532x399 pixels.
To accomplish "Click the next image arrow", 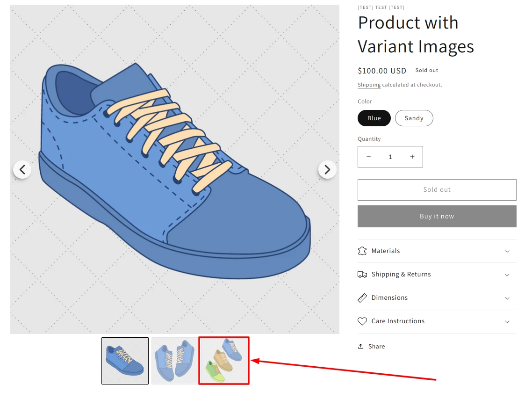I will coord(327,169).
